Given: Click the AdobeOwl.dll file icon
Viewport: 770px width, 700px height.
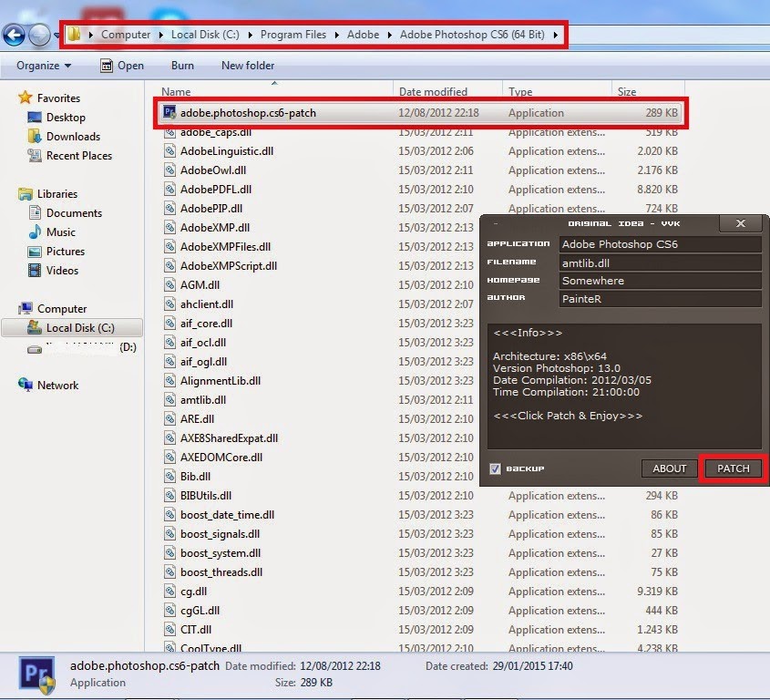Looking at the screenshot, I should tap(169, 170).
